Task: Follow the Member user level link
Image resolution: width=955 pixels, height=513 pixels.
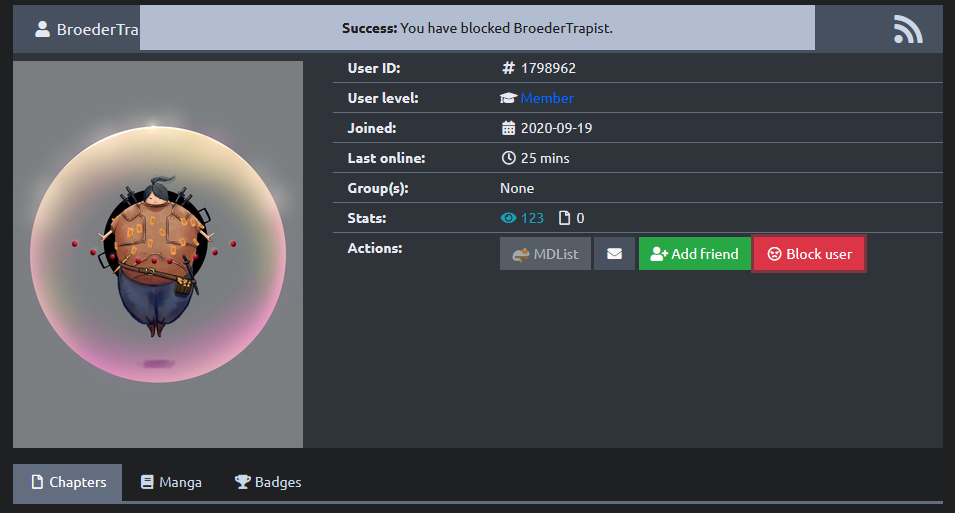Action: (547, 98)
